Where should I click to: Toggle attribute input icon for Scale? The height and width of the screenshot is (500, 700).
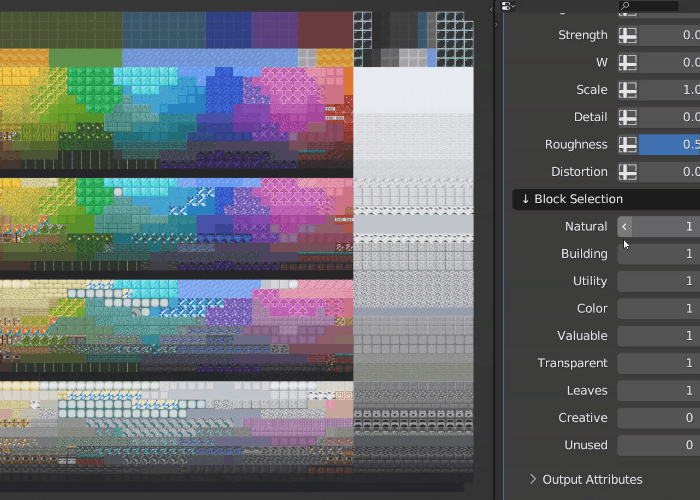628,90
